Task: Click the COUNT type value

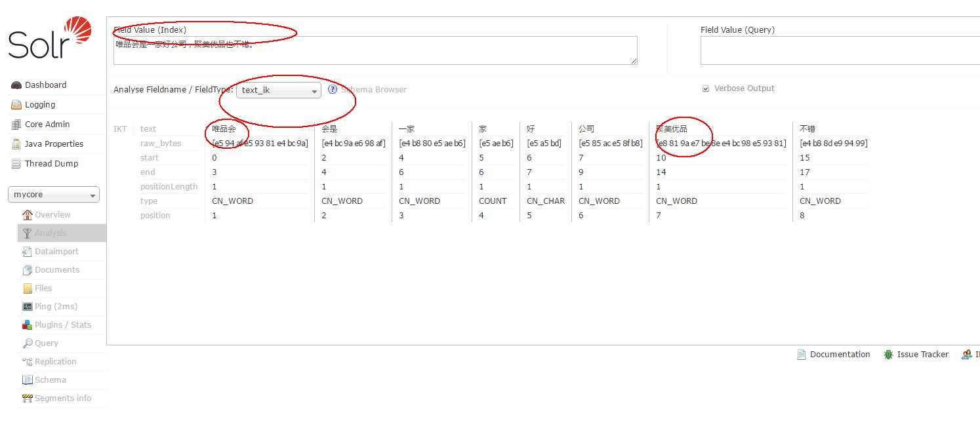Action: 493,201
